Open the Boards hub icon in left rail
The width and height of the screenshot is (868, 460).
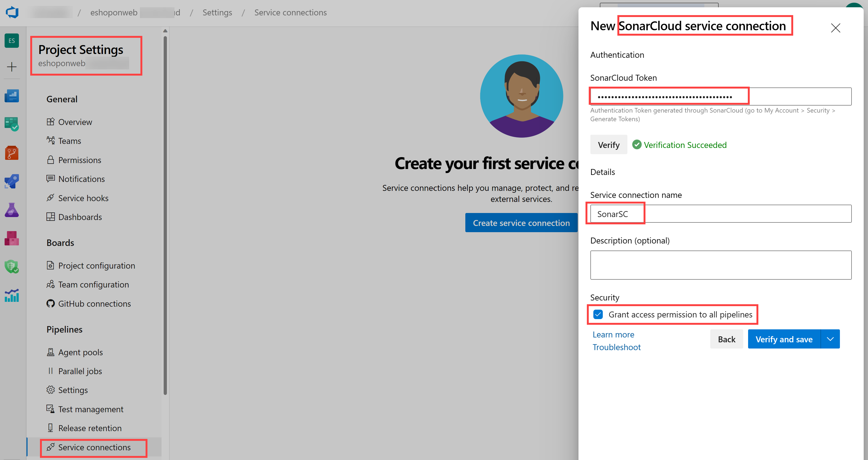pyautogui.click(x=12, y=124)
